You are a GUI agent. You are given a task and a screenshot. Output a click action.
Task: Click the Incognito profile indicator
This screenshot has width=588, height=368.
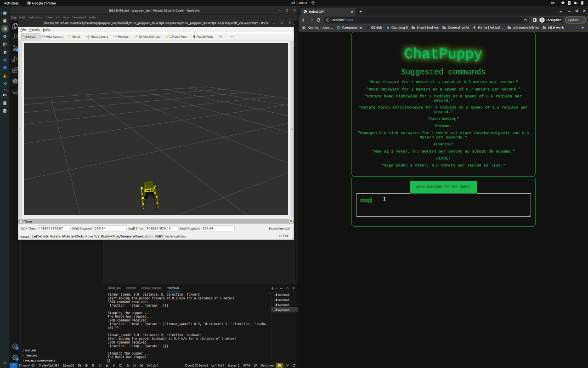point(550,20)
